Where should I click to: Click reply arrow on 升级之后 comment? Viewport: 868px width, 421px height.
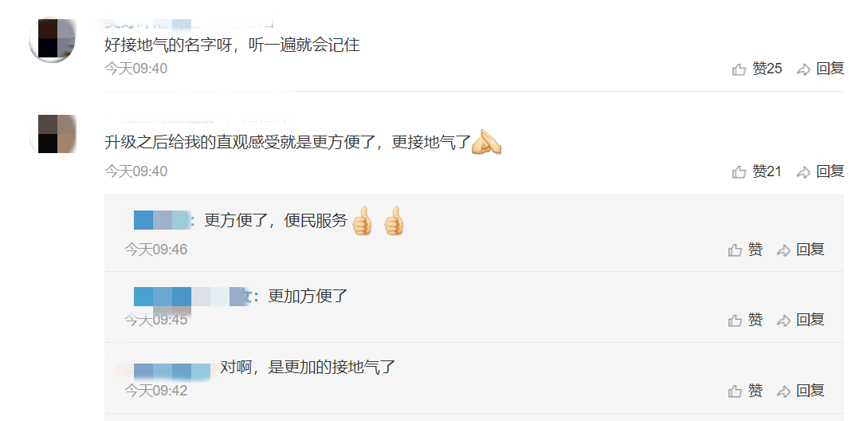[803, 172]
